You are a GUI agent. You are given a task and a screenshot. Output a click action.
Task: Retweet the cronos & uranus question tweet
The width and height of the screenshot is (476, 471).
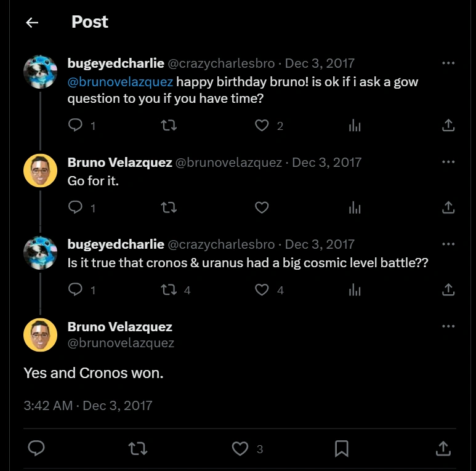click(x=168, y=289)
